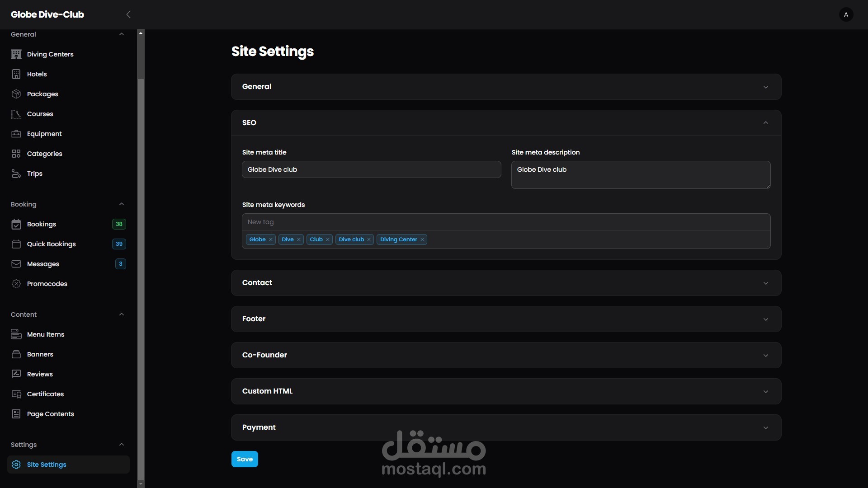Open Packages via its box icon

click(x=16, y=94)
